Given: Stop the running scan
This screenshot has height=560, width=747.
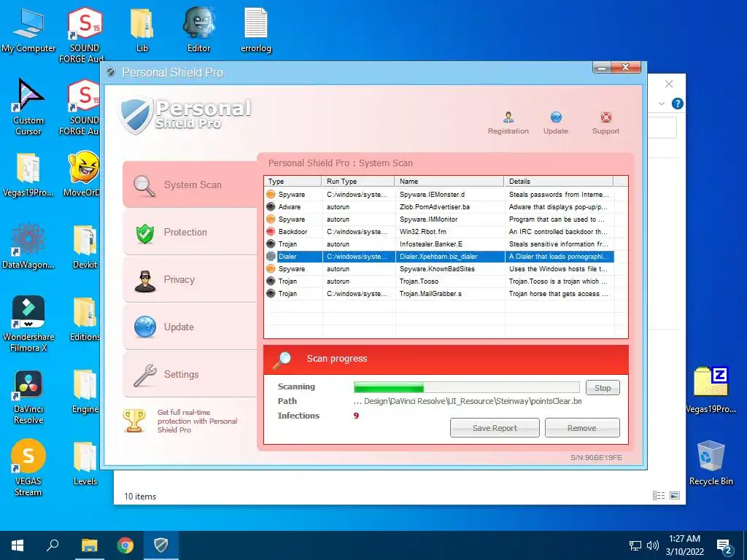Looking at the screenshot, I should (x=603, y=388).
